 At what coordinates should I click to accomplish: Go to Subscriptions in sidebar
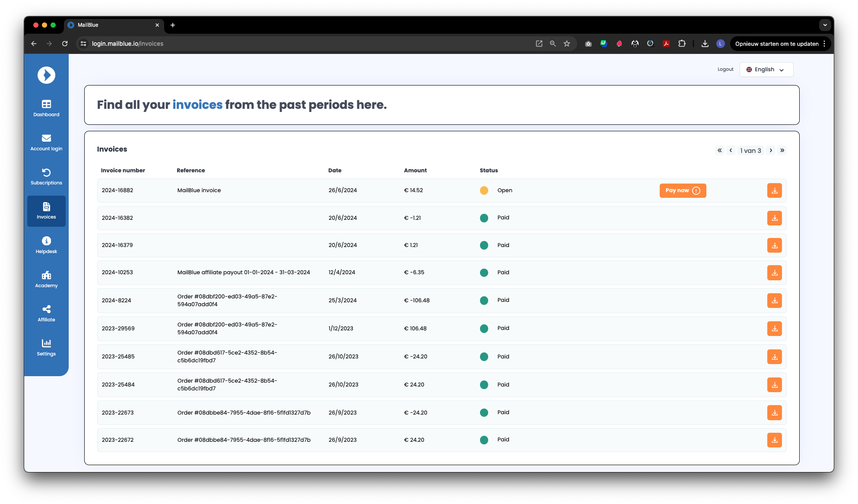(46, 177)
